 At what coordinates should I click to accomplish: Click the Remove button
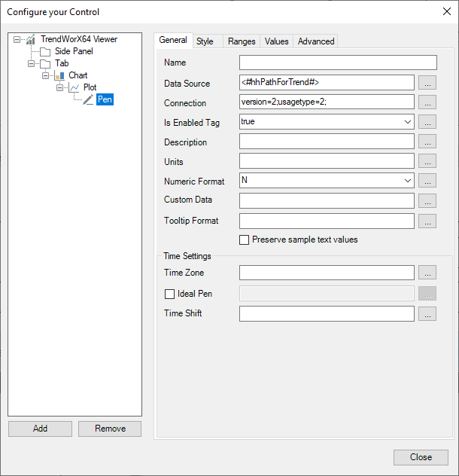[110, 429]
